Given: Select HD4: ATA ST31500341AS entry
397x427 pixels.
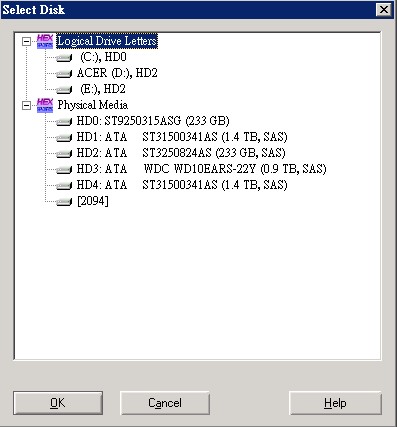Looking at the screenshot, I should point(182,185).
